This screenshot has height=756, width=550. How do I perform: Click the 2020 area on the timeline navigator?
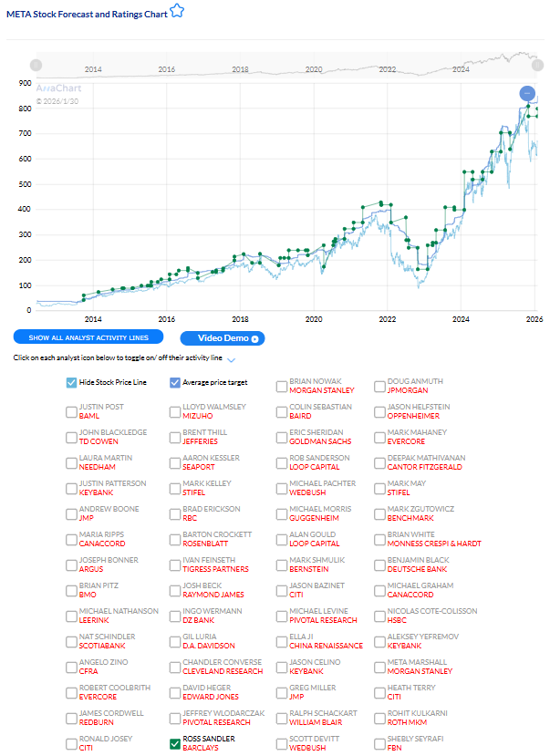(x=314, y=68)
